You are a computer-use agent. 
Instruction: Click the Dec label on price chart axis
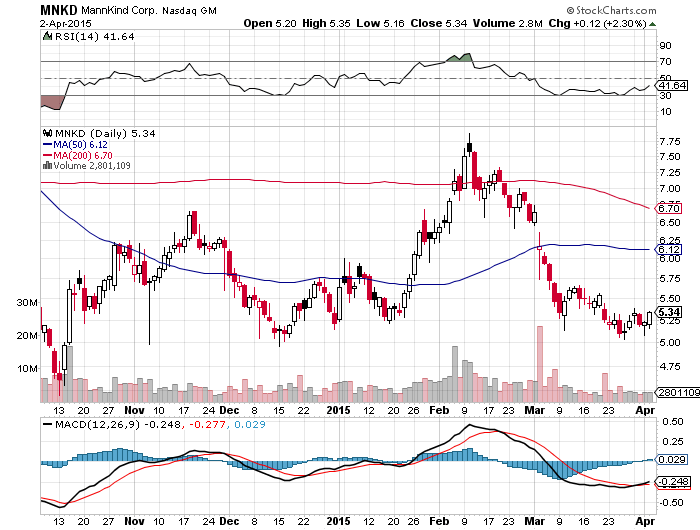click(229, 410)
